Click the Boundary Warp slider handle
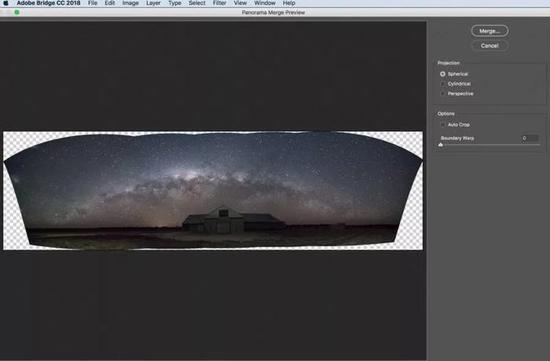Image resolution: width=550 pixels, height=361 pixels. (x=441, y=145)
